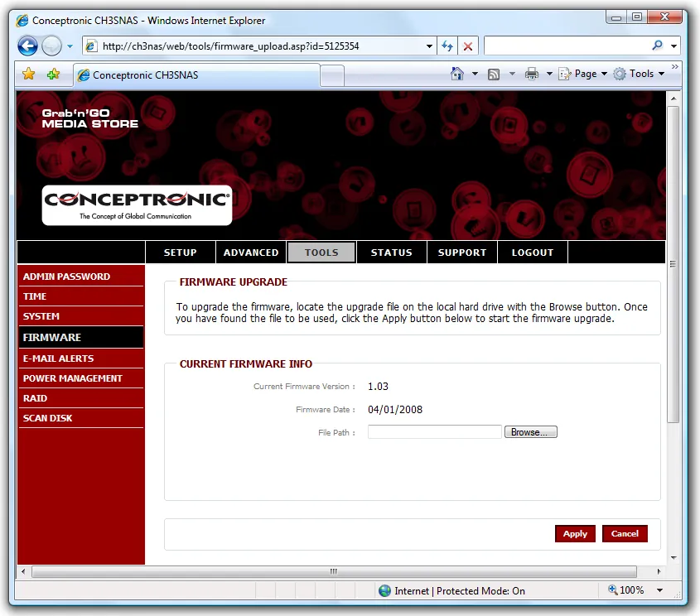Go to the SETUP tab
700x616 pixels.
pyautogui.click(x=181, y=253)
